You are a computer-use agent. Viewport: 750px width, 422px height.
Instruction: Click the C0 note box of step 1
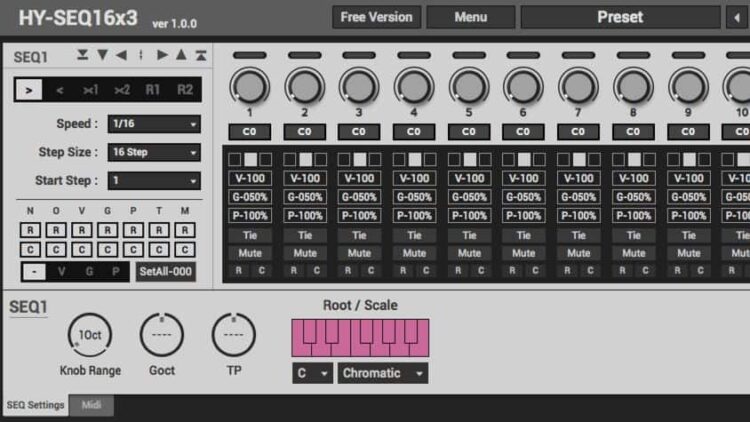[250, 132]
